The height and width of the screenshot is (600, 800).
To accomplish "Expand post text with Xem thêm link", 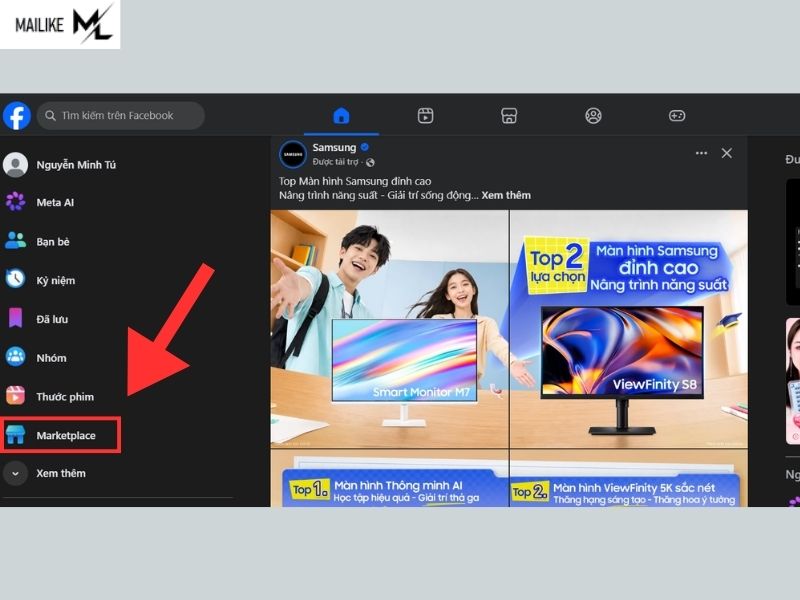I will click(506, 195).
